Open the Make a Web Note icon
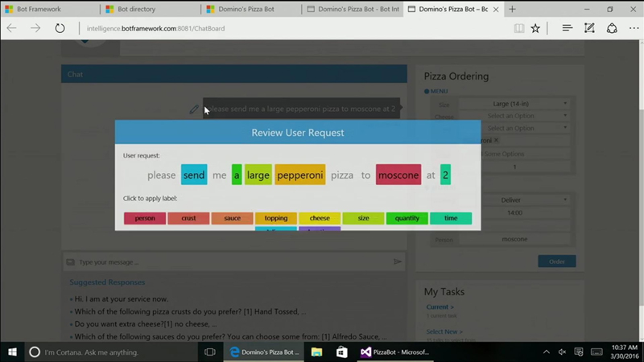This screenshot has height=362, width=644. click(589, 28)
